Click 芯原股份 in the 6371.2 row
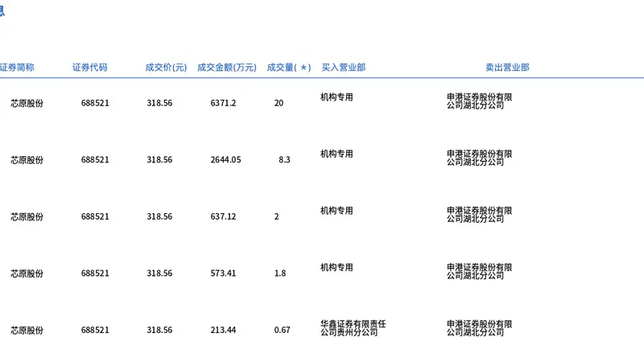Screen dimensions: 644x362 (27, 103)
